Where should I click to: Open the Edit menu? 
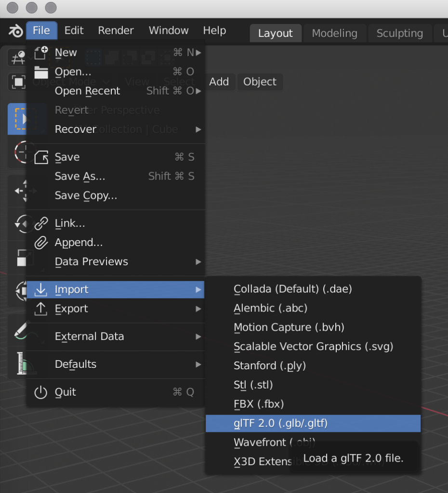(x=74, y=30)
